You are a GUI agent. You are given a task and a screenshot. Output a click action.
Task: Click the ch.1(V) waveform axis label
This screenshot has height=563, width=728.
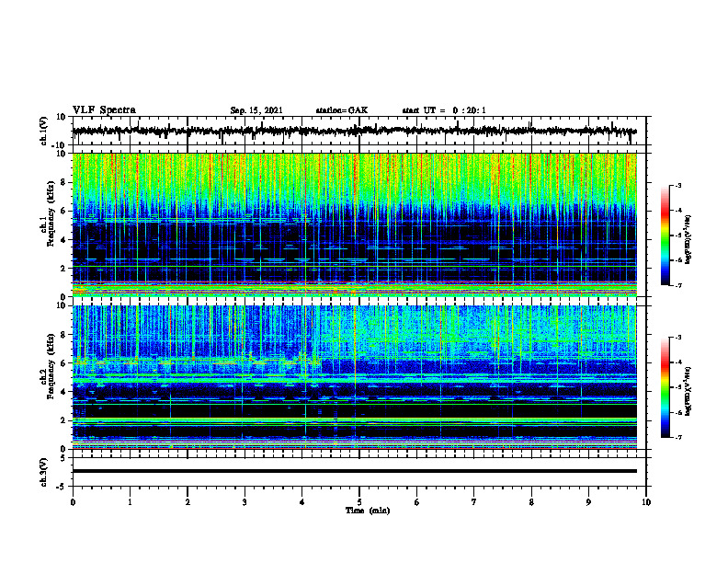point(44,131)
